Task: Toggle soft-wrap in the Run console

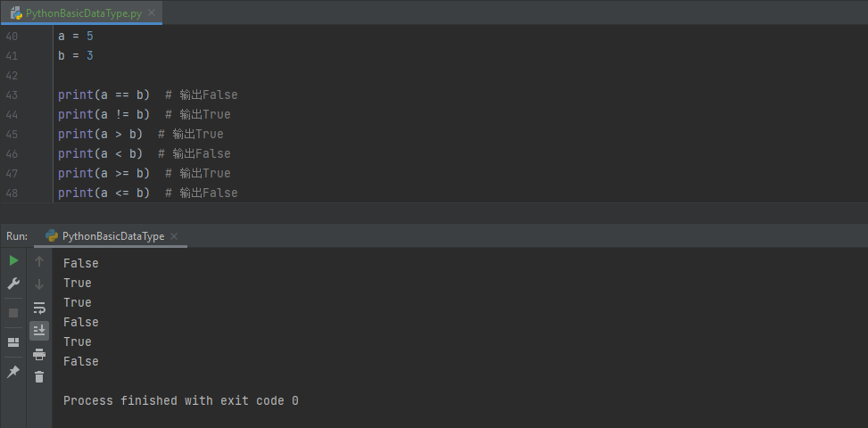Action: 39,308
